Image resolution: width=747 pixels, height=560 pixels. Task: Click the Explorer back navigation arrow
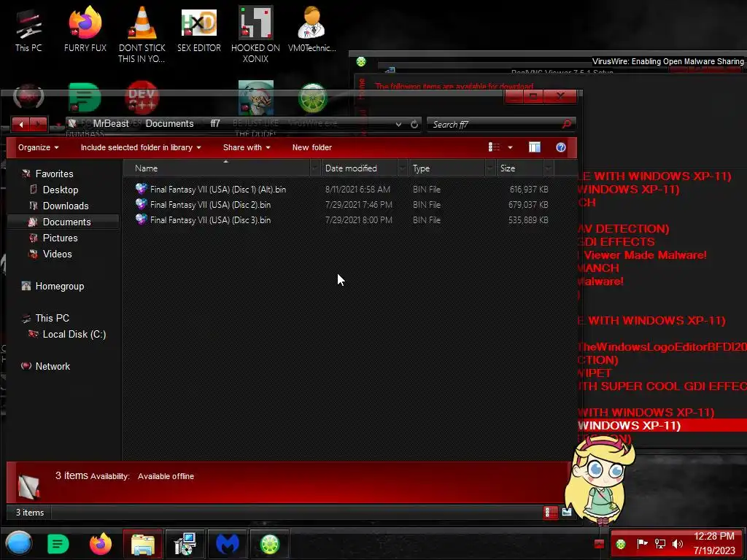[21, 124]
